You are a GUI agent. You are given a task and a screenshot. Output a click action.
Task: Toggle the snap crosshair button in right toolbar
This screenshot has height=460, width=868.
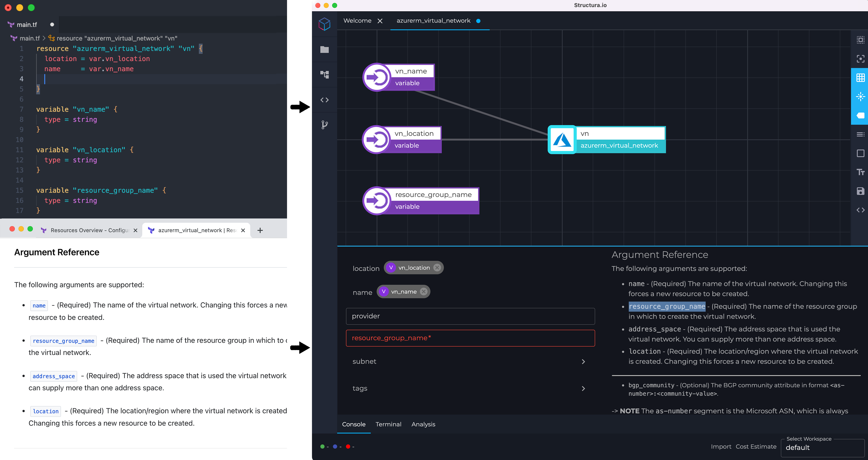point(860,97)
